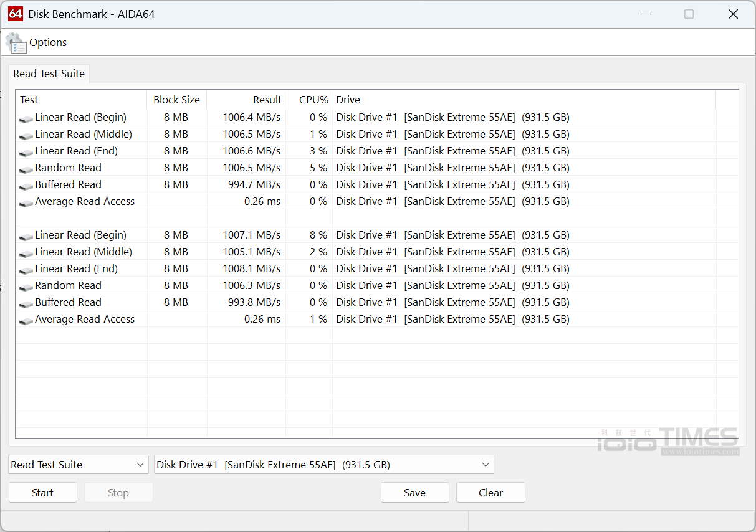Screen dimensions: 756x532
Task: Click the Block Size column header
Action: pyautogui.click(x=176, y=100)
